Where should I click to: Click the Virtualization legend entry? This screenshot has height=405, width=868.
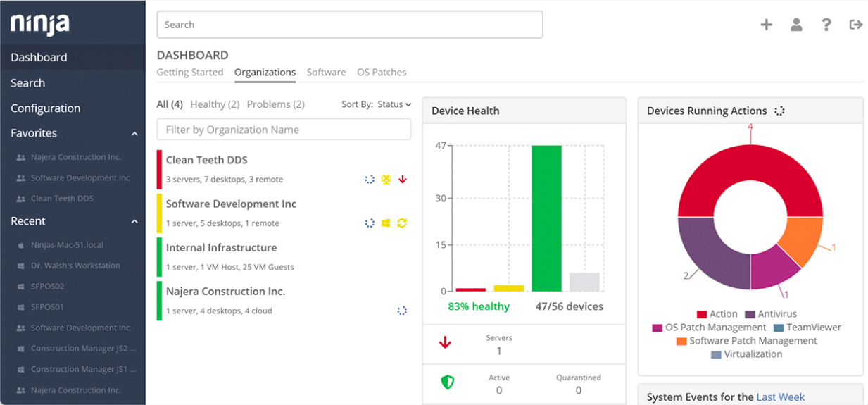747,354
